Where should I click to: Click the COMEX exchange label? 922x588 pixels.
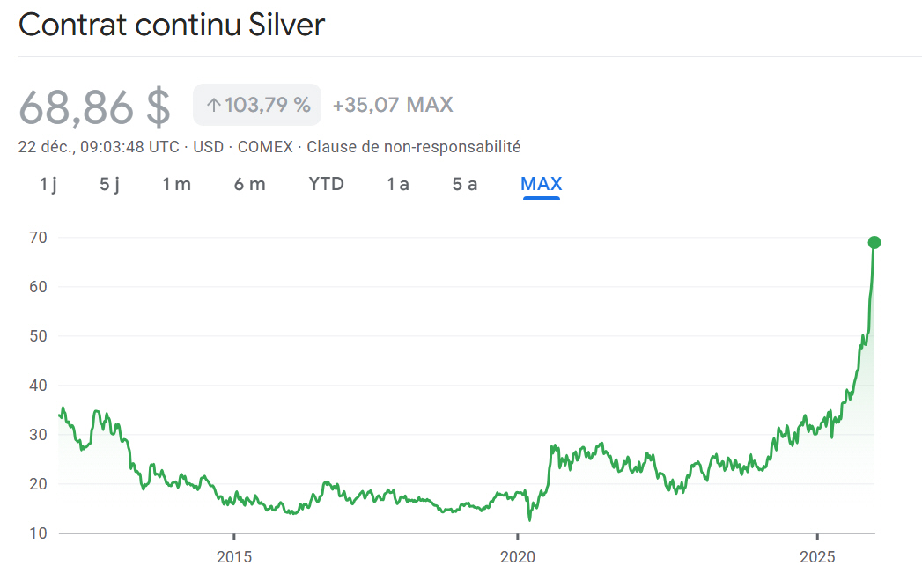tap(265, 147)
